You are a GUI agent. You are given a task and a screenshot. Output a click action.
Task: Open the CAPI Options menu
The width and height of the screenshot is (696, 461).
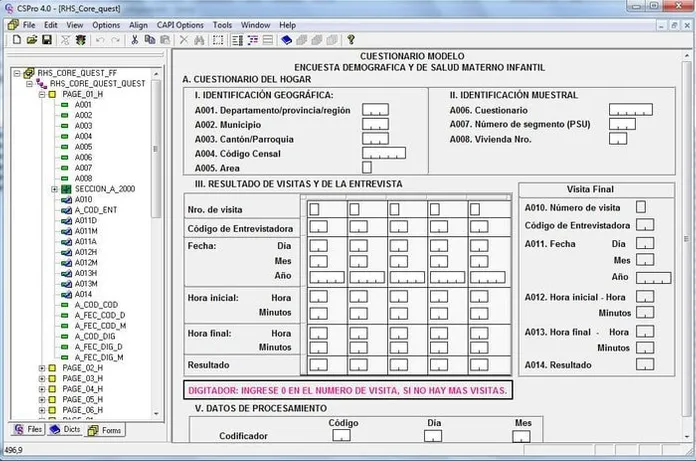click(180, 25)
